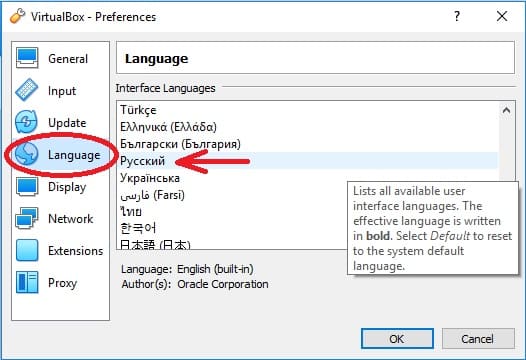This screenshot has height=360, width=526.
Task: Choose Ελληνικά (Ελλάδα) language
Action: 308,127
